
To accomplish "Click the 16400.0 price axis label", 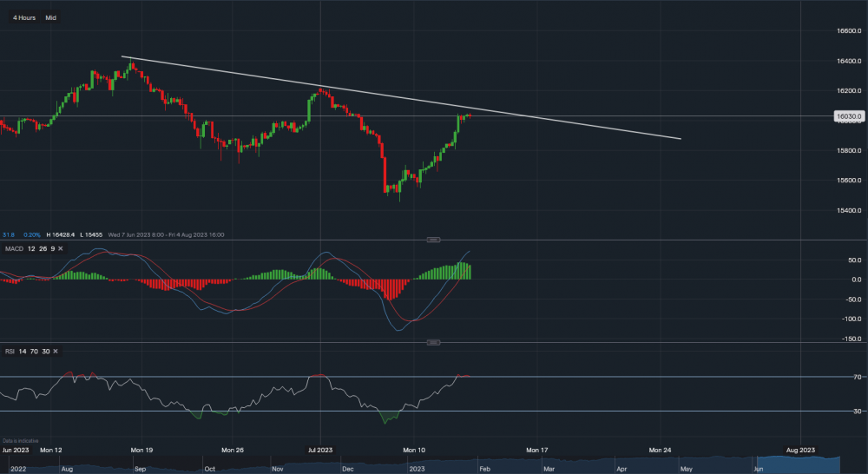I will pyautogui.click(x=845, y=61).
